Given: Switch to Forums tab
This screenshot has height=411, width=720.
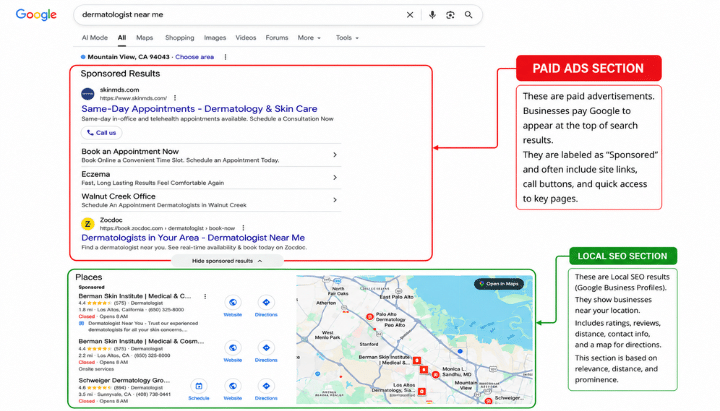Looking at the screenshot, I should pyautogui.click(x=277, y=38).
